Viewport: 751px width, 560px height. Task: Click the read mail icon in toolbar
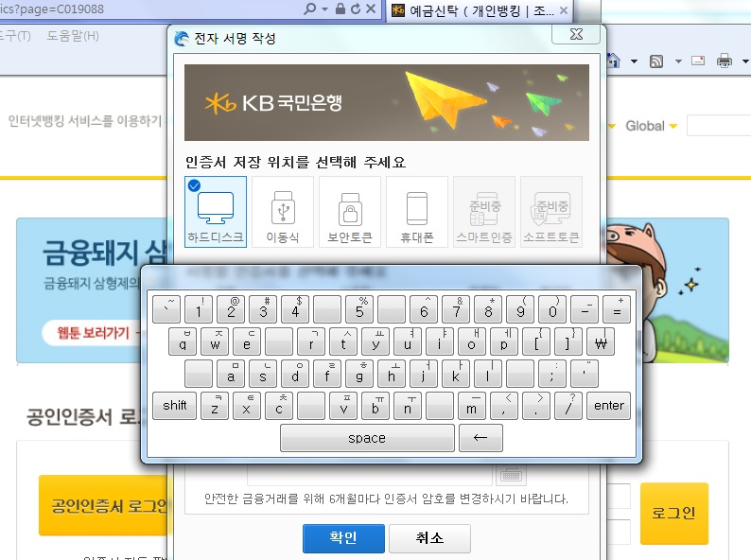(x=699, y=61)
